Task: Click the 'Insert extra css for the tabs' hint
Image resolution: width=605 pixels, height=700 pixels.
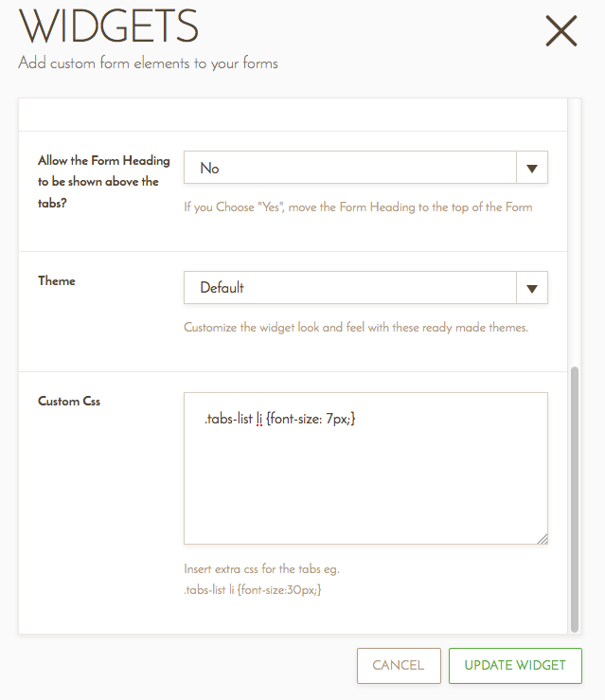Action: [x=262, y=579]
